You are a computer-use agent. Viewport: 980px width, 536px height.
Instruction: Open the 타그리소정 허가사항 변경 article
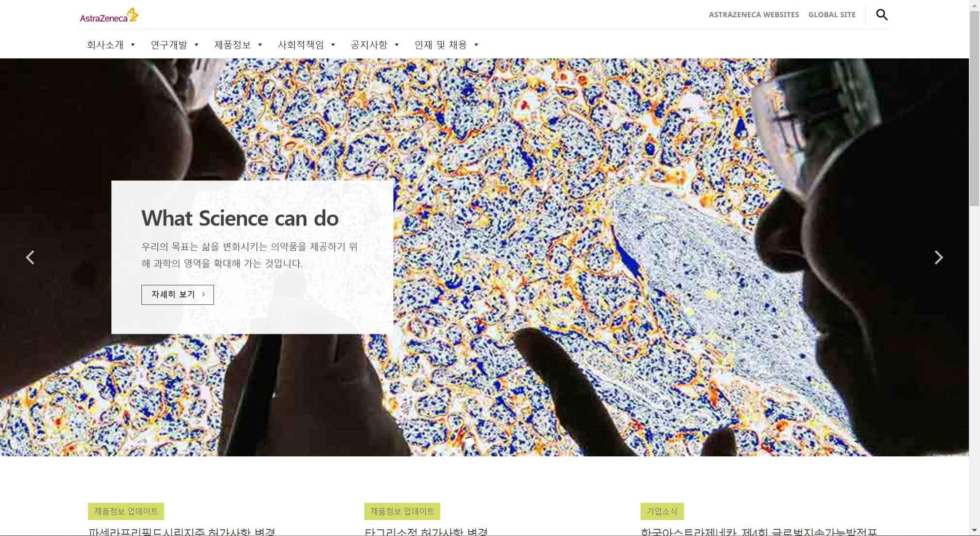425,532
